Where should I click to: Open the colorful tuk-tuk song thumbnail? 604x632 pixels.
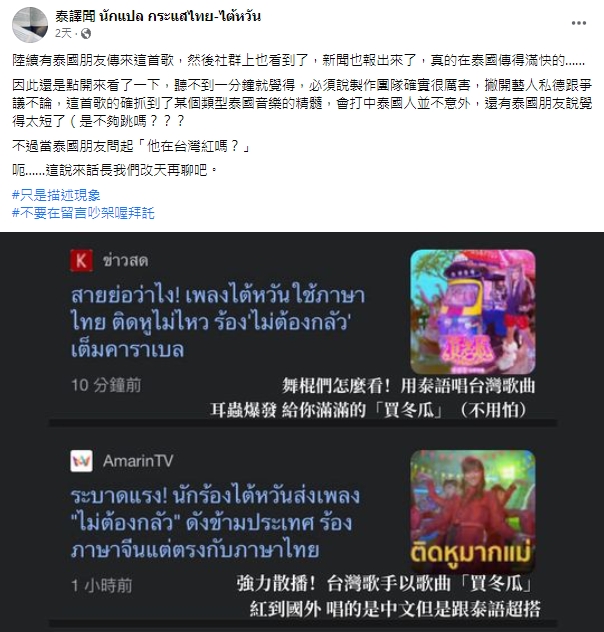[473, 312]
